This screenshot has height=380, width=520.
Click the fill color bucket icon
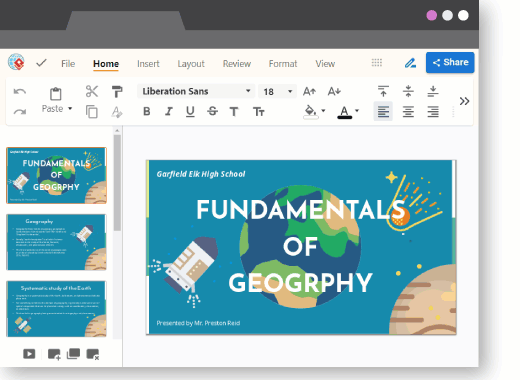[x=310, y=112]
